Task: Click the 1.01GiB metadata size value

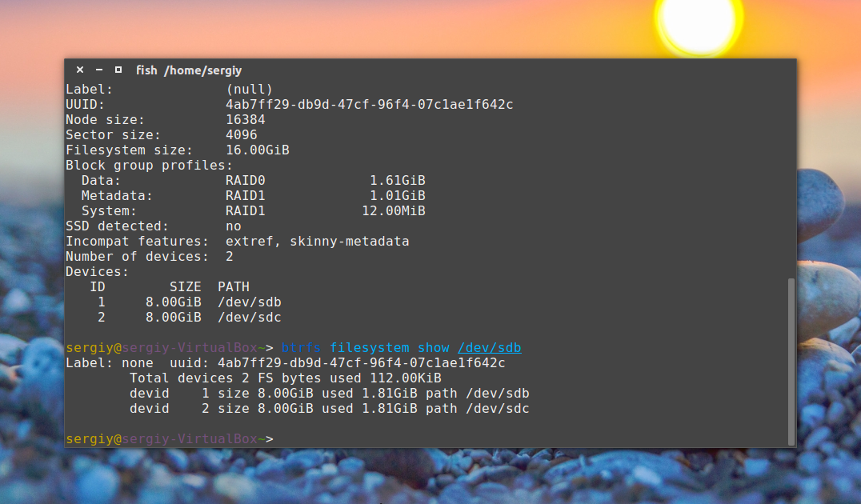Action: coord(398,195)
